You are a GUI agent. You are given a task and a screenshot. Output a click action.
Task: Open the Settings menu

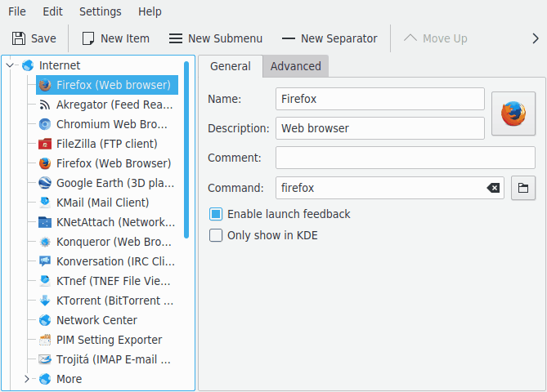pyautogui.click(x=100, y=11)
